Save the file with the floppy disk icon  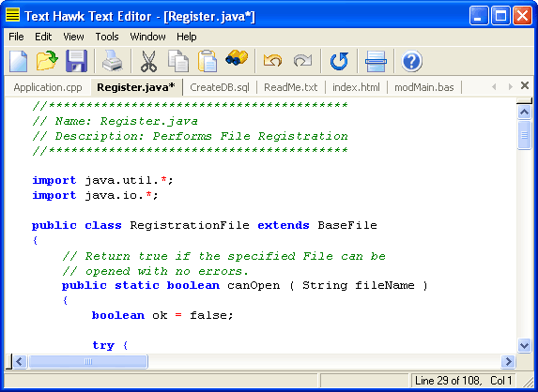(76, 61)
